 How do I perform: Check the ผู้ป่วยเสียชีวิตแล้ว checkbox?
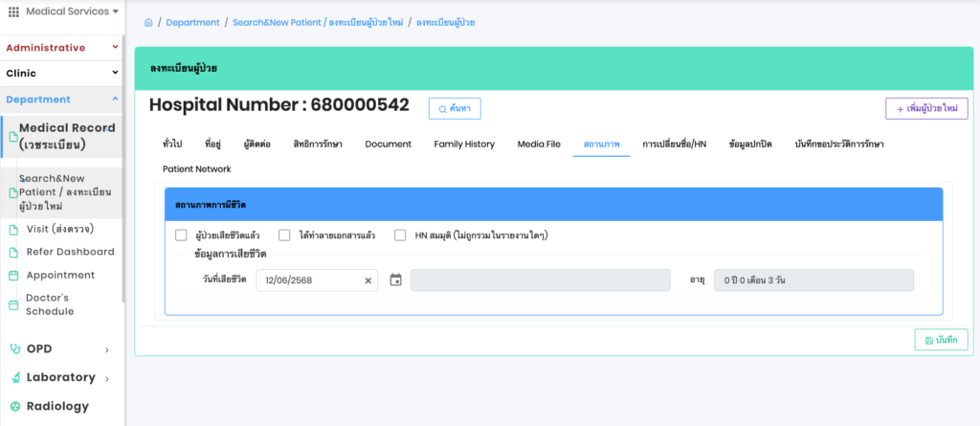click(x=181, y=235)
